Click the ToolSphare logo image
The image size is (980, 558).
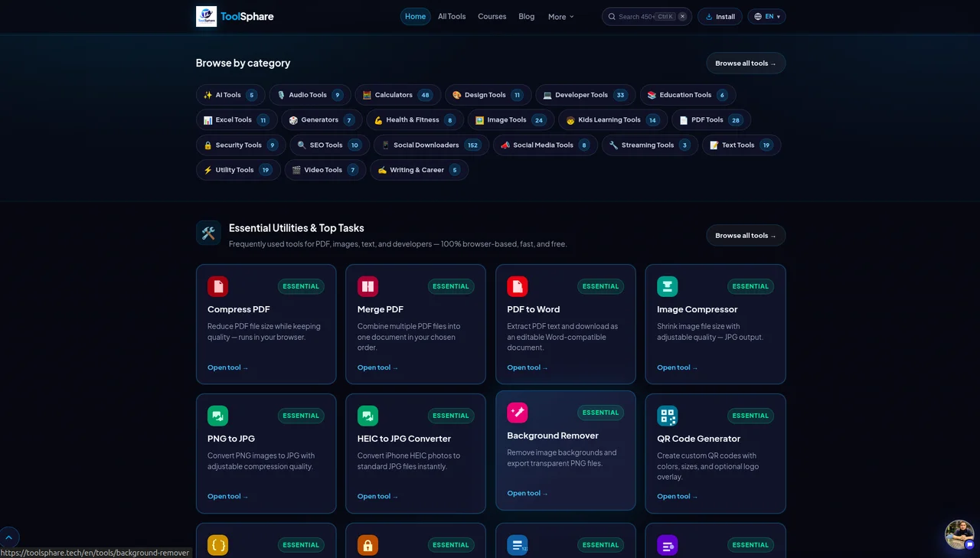pos(206,16)
